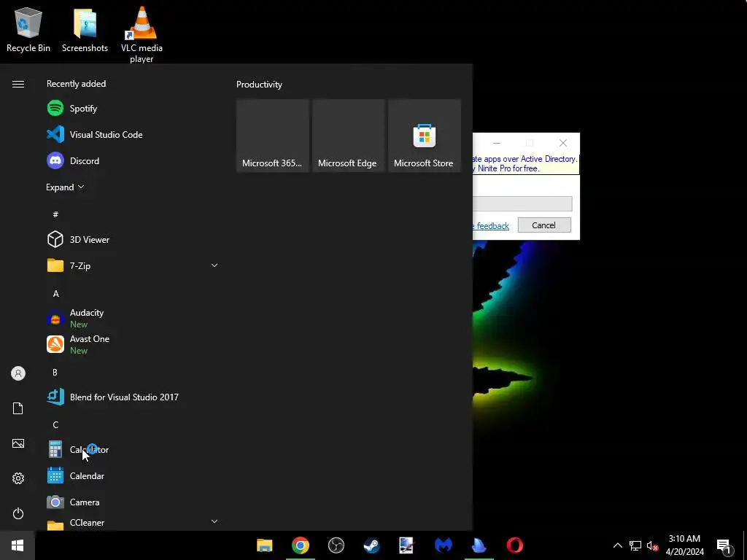Open Opera browser from the taskbar

coord(514,545)
